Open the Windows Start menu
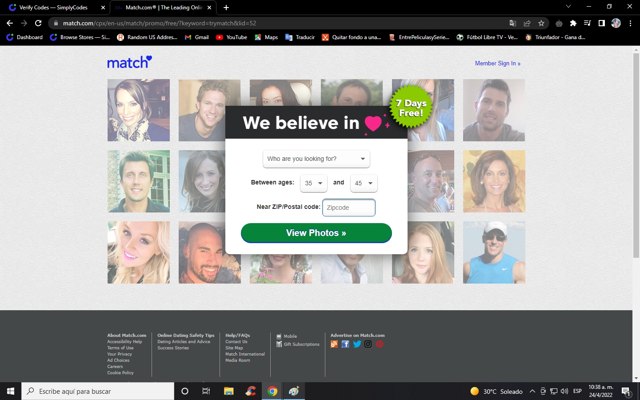This screenshot has height=400, width=640. (x=11, y=391)
